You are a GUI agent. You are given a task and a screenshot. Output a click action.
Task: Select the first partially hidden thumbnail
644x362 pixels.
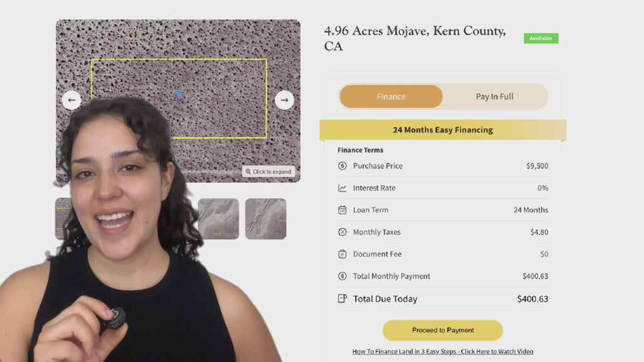(64, 218)
